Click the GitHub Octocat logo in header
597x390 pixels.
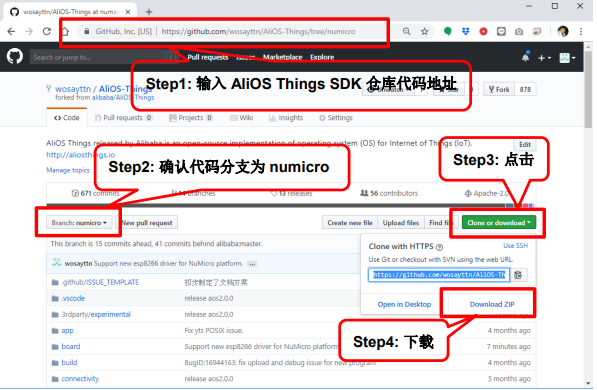point(15,57)
